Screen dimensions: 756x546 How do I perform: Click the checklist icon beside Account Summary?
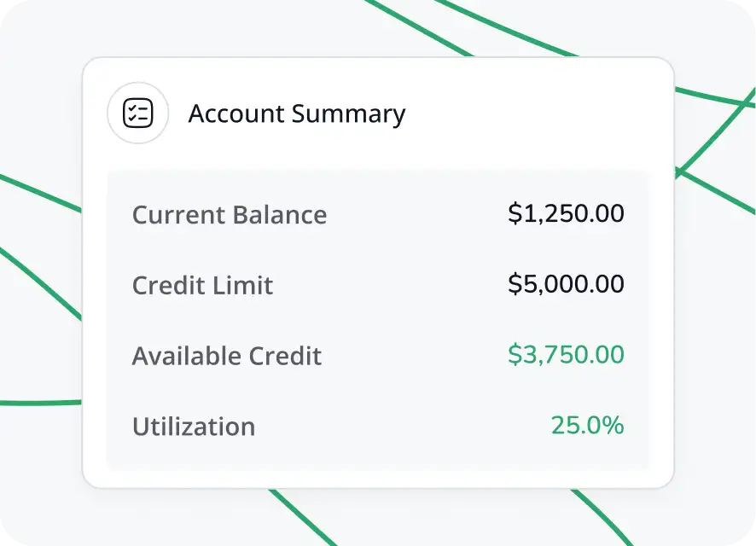pyautogui.click(x=137, y=113)
